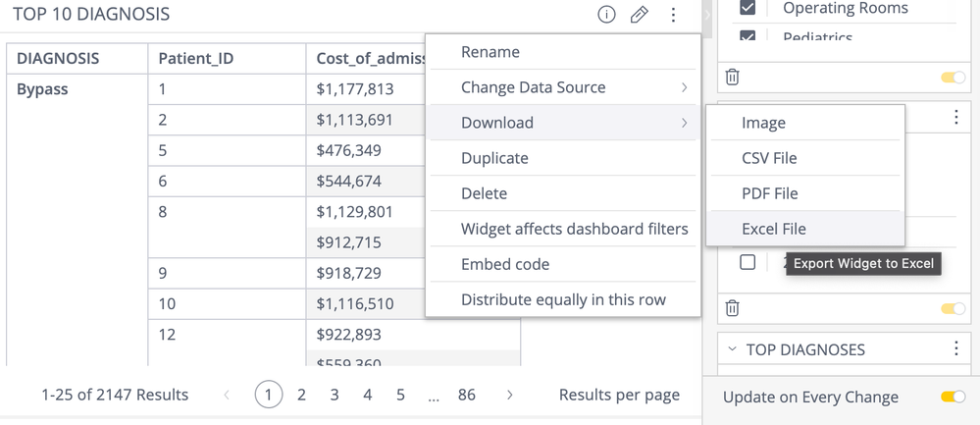The height and width of the screenshot is (425, 980).
Task: Open the TOP 10 DIAGNOSIS widget three-dot menu
Action: click(x=673, y=15)
